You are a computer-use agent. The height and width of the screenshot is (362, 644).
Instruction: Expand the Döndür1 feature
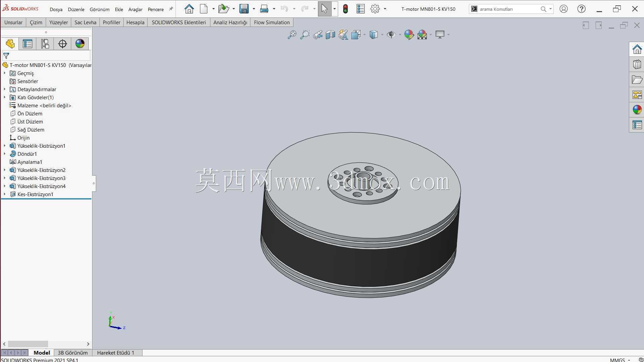click(x=5, y=154)
